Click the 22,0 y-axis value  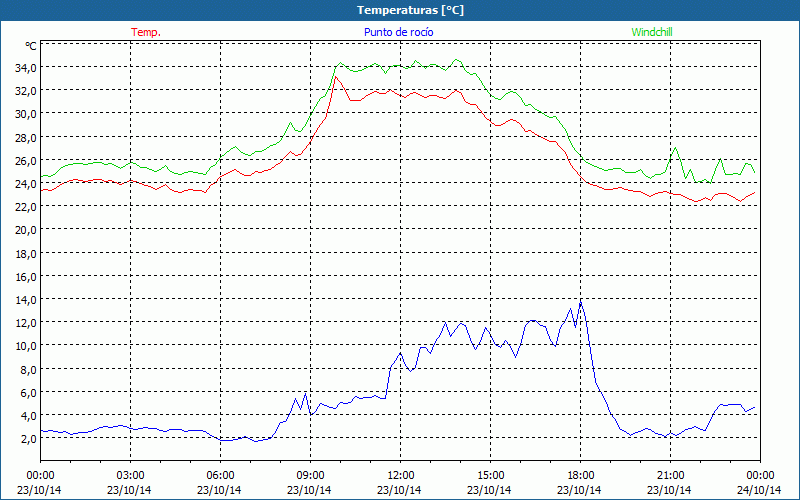click(26, 207)
